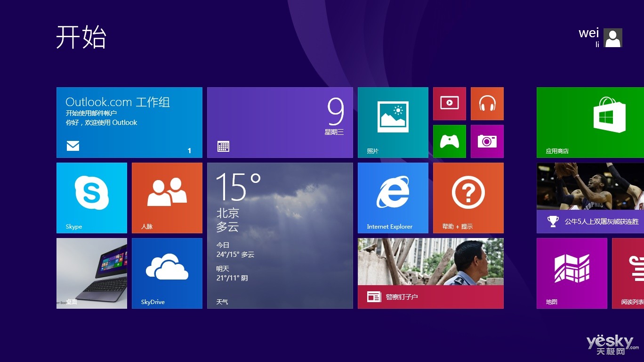Open the Outlook.com mail tile
The width and height of the screenshot is (644, 362).
click(129, 123)
